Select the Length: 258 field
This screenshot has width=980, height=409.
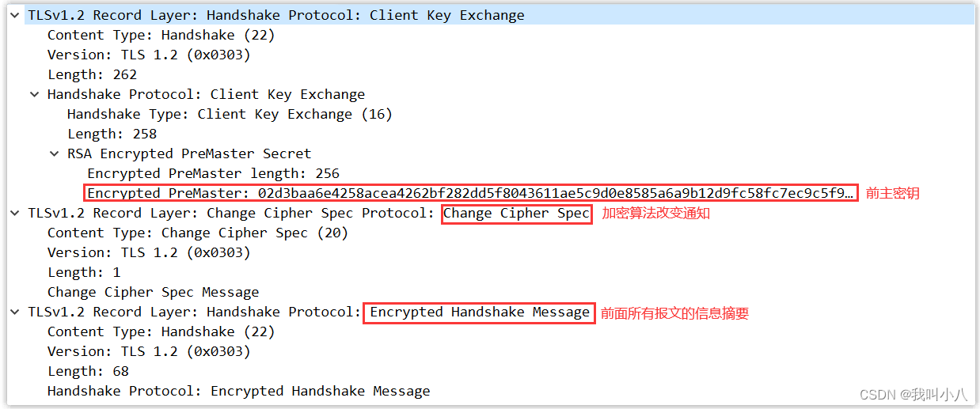click(112, 134)
